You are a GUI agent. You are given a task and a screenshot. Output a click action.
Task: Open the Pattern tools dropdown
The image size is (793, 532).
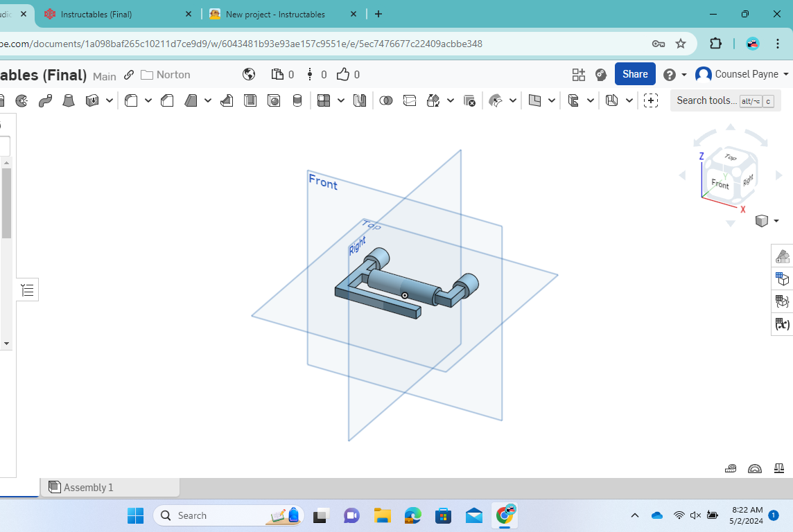click(341, 100)
